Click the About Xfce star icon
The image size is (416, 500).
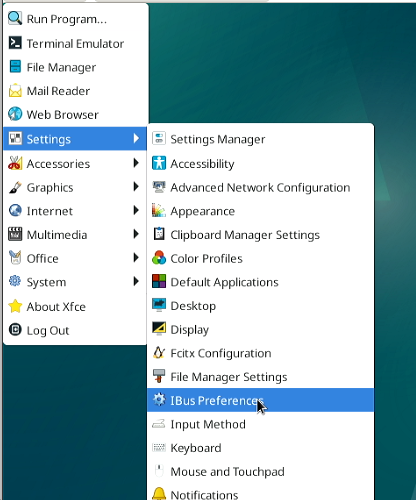[x=15, y=306]
